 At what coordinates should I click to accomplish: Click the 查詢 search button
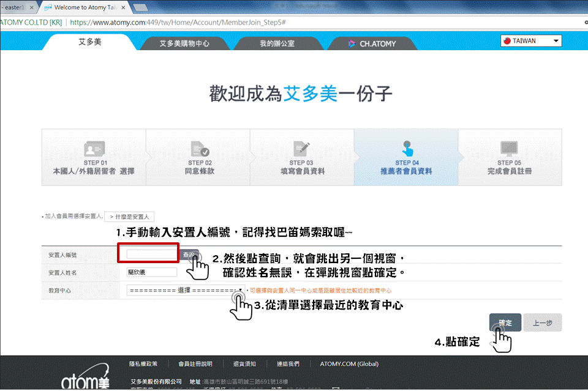tap(189, 255)
